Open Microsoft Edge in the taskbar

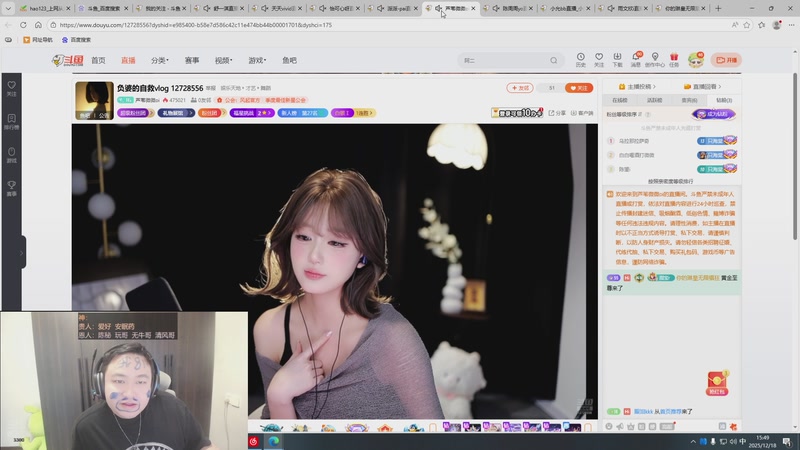274,441
